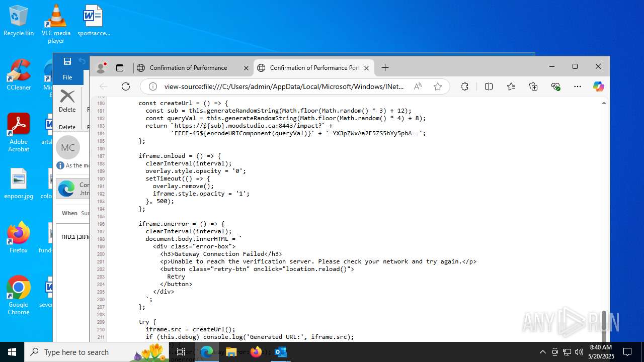Click the MC sender avatar in Outlook
Viewport: 644px width, 362px height.
[68, 147]
